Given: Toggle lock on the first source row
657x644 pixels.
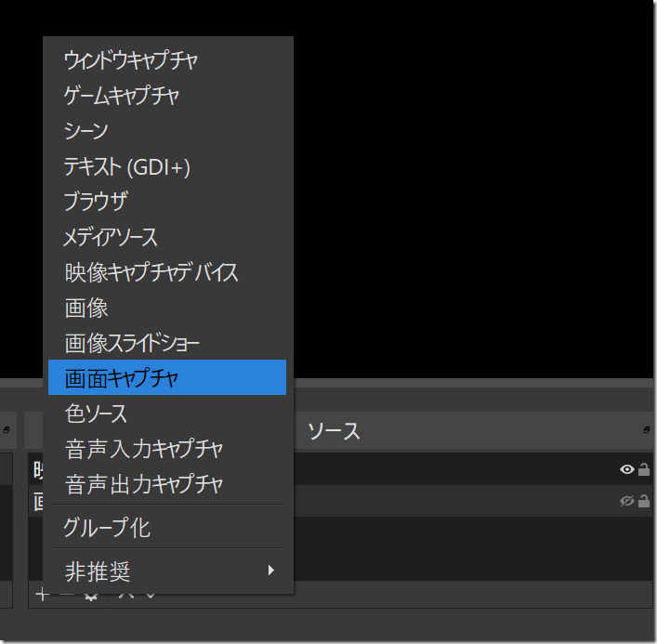Looking at the screenshot, I should coord(644,469).
